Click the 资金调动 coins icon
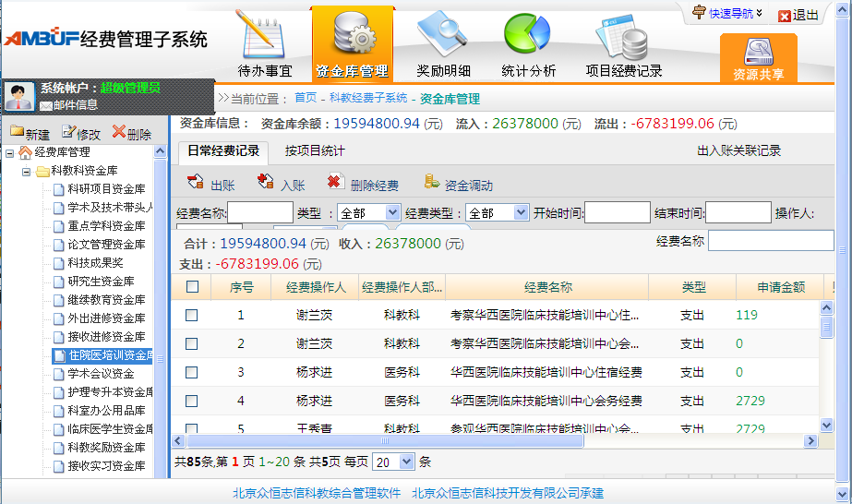This screenshot has height=504, width=852. click(x=431, y=183)
